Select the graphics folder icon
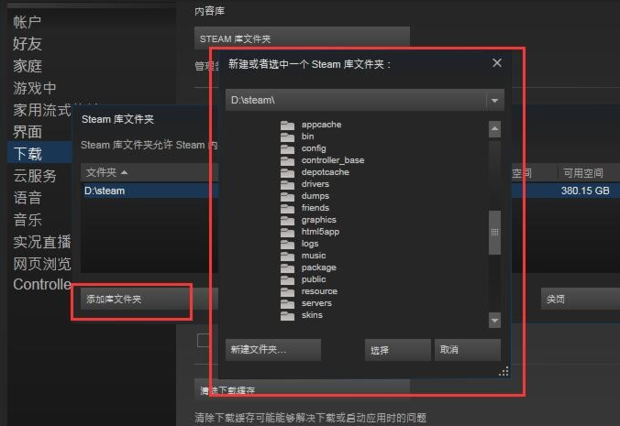The height and width of the screenshot is (426, 620). click(287, 220)
